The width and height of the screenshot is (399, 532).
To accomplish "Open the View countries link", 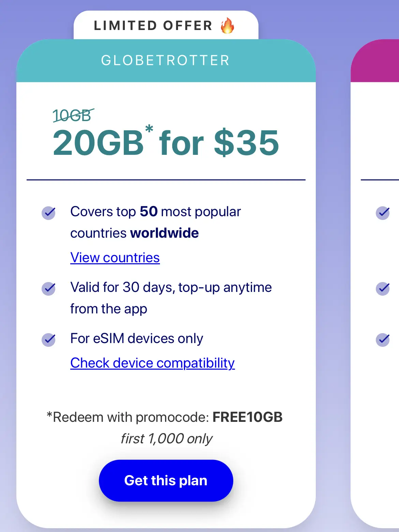I will (x=115, y=258).
